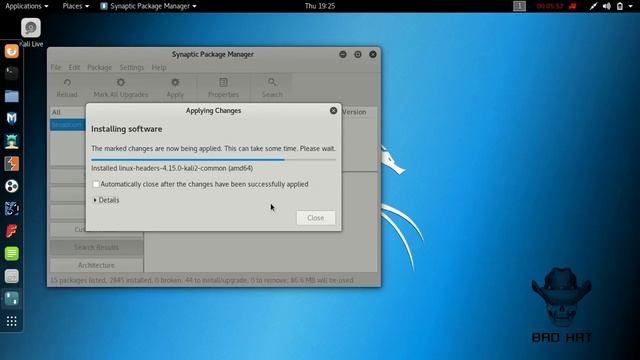Click Mark All Upgrades in Synaptic toolbar
The width and height of the screenshot is (640, 360).
tap(121, 88)
